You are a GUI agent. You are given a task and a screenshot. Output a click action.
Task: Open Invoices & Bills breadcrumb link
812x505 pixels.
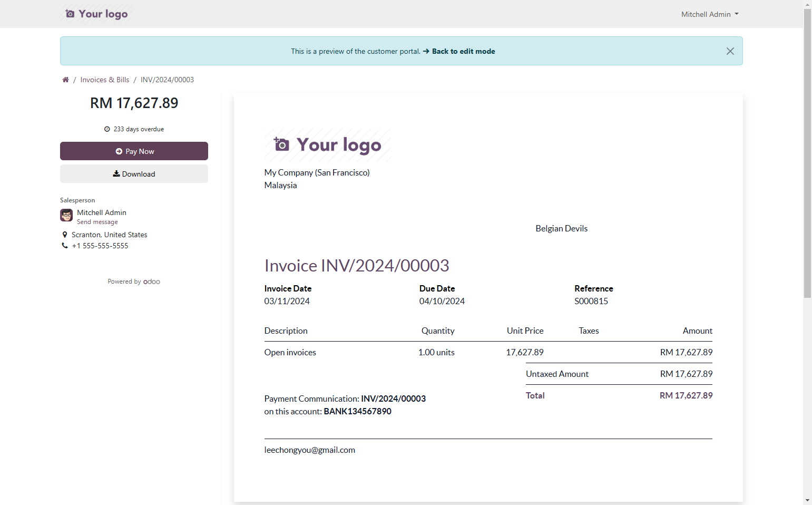(x=105, y=80)
